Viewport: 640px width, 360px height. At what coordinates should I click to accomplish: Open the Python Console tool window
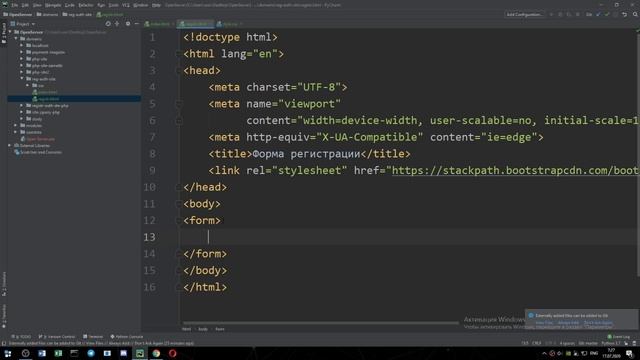(x=127, y=337)
